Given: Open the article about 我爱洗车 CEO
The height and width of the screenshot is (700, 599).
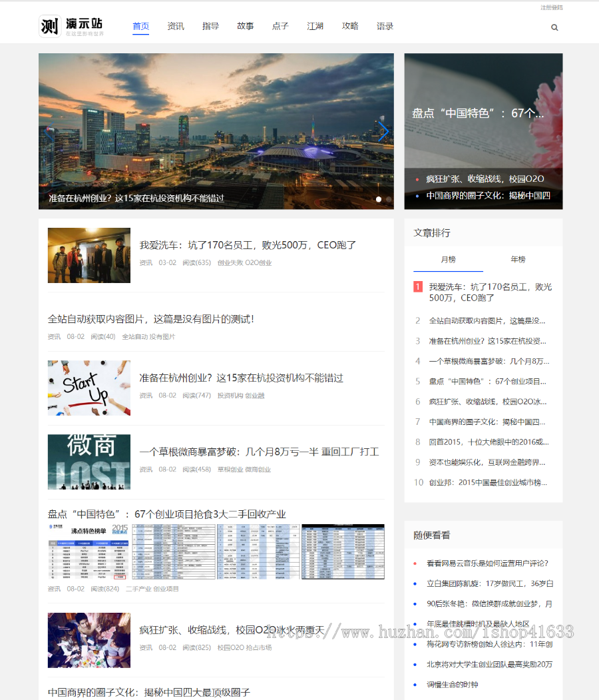Looking at the screenshot, I should coord(248,245).
